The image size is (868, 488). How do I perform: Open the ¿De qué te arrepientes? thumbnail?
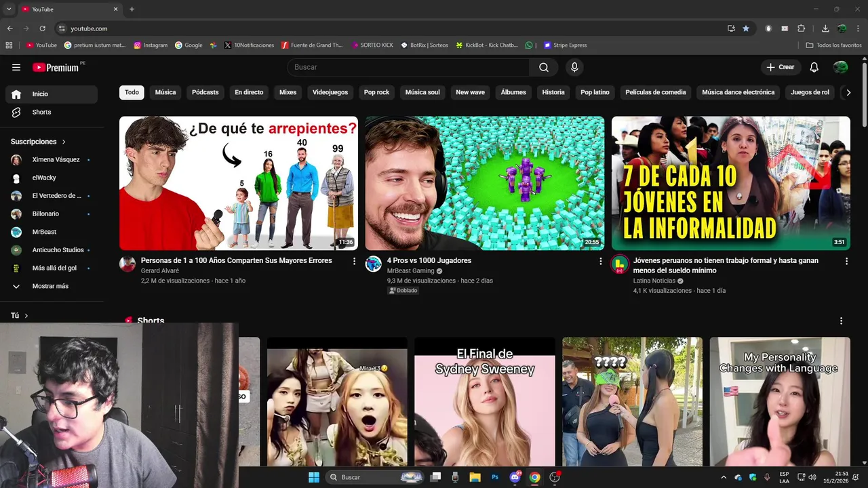239,183
